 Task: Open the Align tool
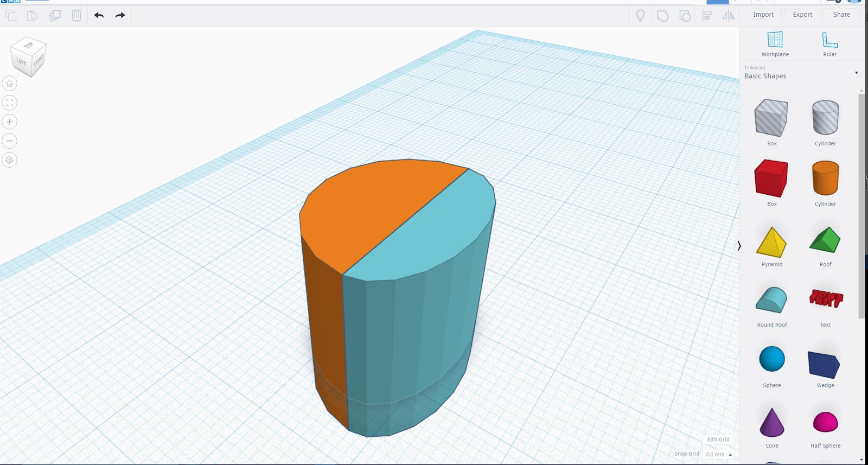pyautogui.click(x=707, y=15)
